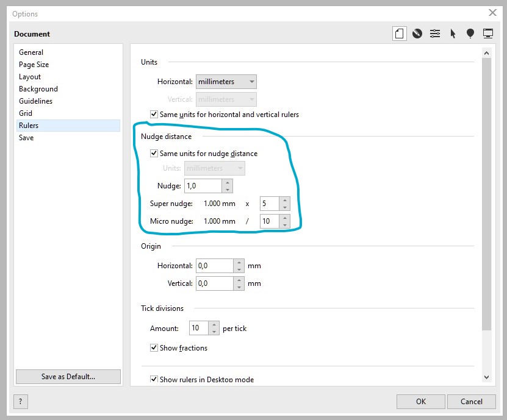
Task: Select the pen tool options icon
Action: pyautogui.click(x=417, y=34)
